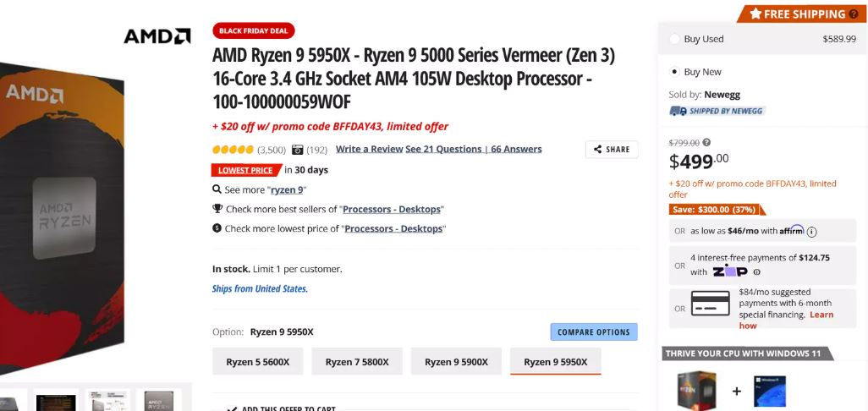Click the Share icon button
868x411 pixels.
[x=612, y=150]
